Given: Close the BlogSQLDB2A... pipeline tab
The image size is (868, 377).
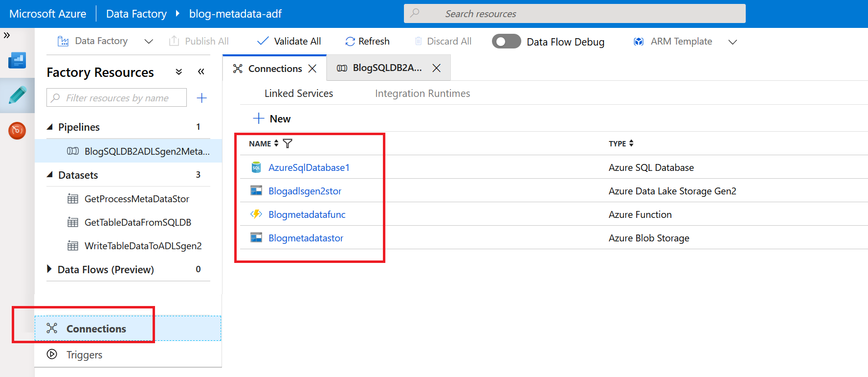Looking at the screenshot, I should point(437,68).
